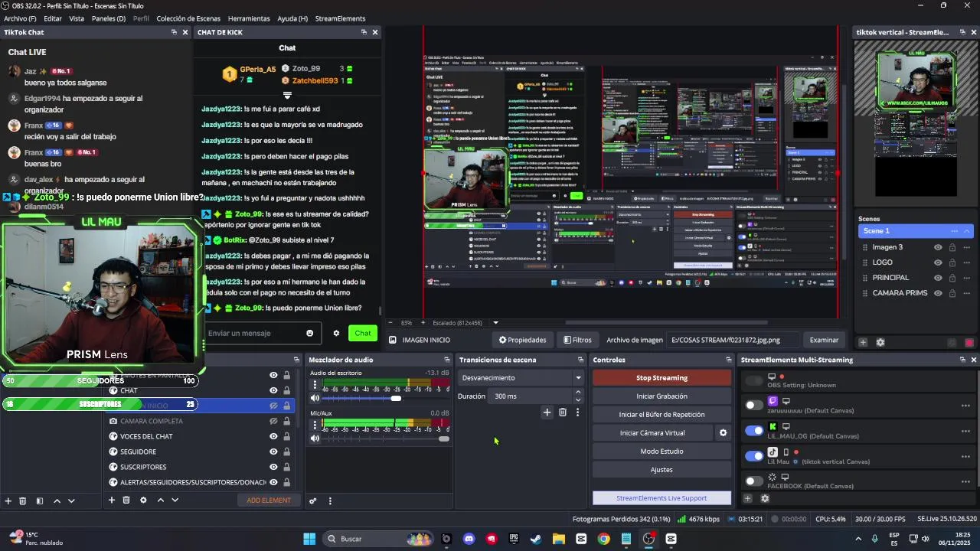Lock the VOCES DEL CHAT source
The image size is (980, 551).
click(286, 436)
